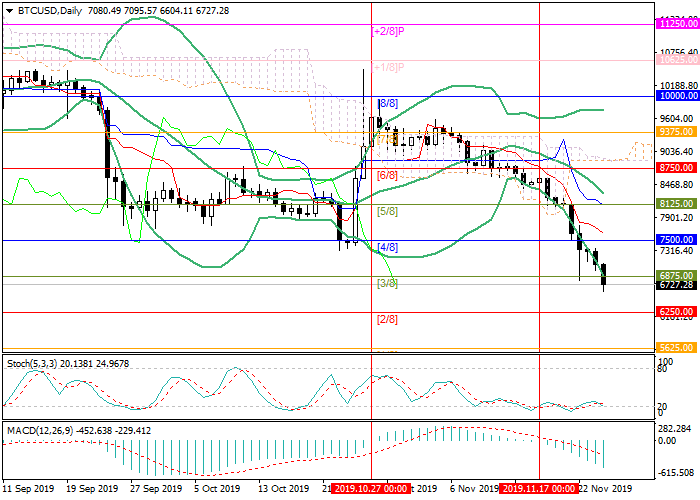Click the 2019.10.27 00:00 time marker

371,488
